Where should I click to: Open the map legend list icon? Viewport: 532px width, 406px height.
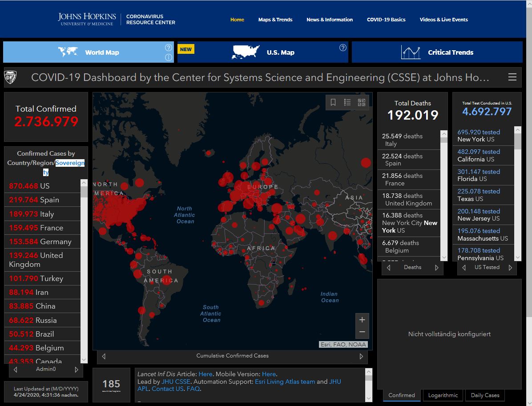[347, 102]
